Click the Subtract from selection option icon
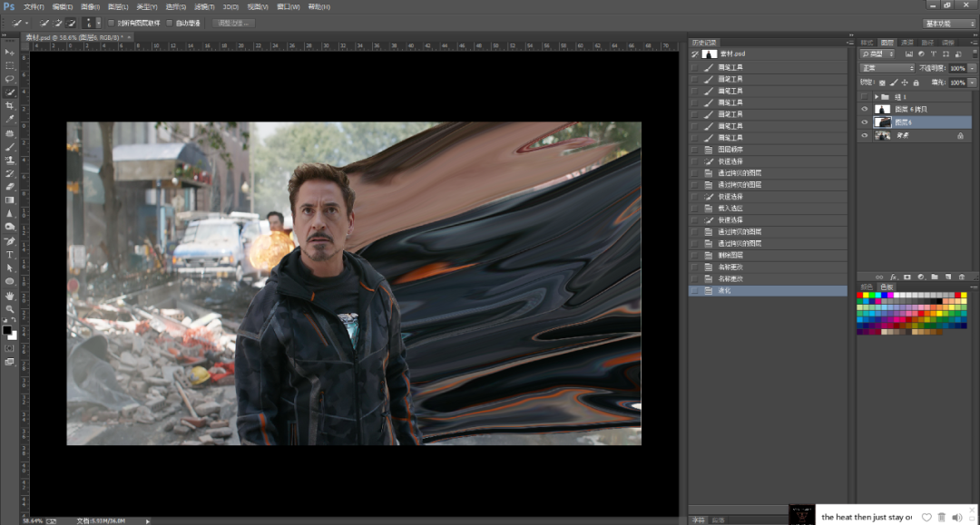This screenshot has width=980, height=525. pyautogui.click(x=72, y=23)
